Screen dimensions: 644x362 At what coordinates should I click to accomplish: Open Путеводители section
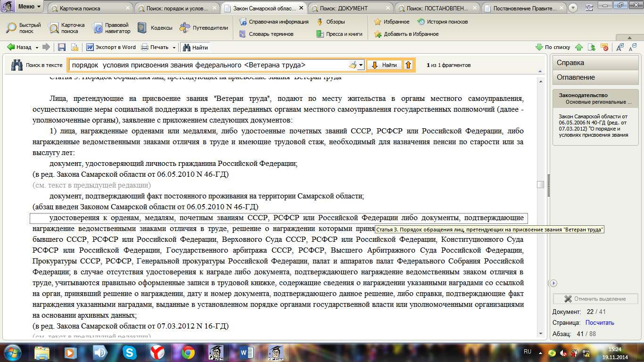(x=204, y=28)
